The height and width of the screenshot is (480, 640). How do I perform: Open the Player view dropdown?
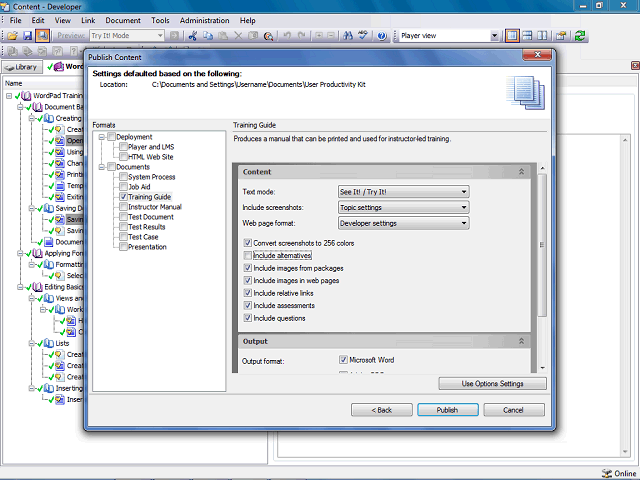(x=494, y=36)
